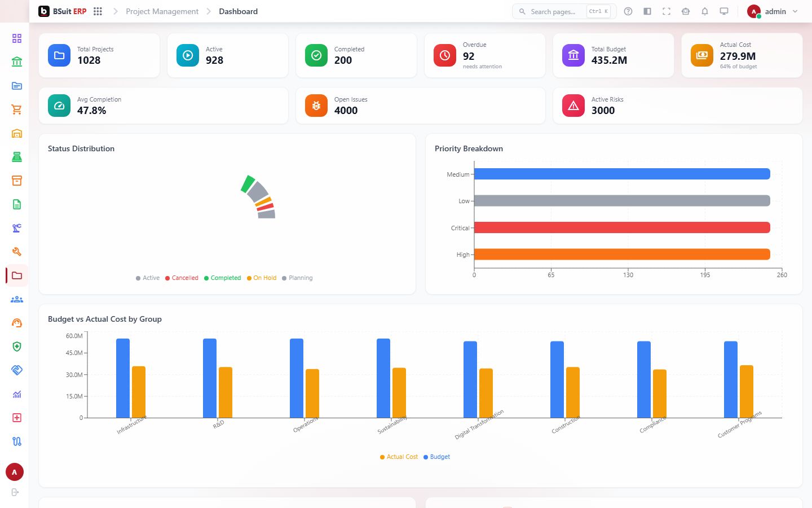This screenshot has height=508, width=812.
Task: Toggle the Actual Cost series in the bar chart legend
Action: pos(399,457)
